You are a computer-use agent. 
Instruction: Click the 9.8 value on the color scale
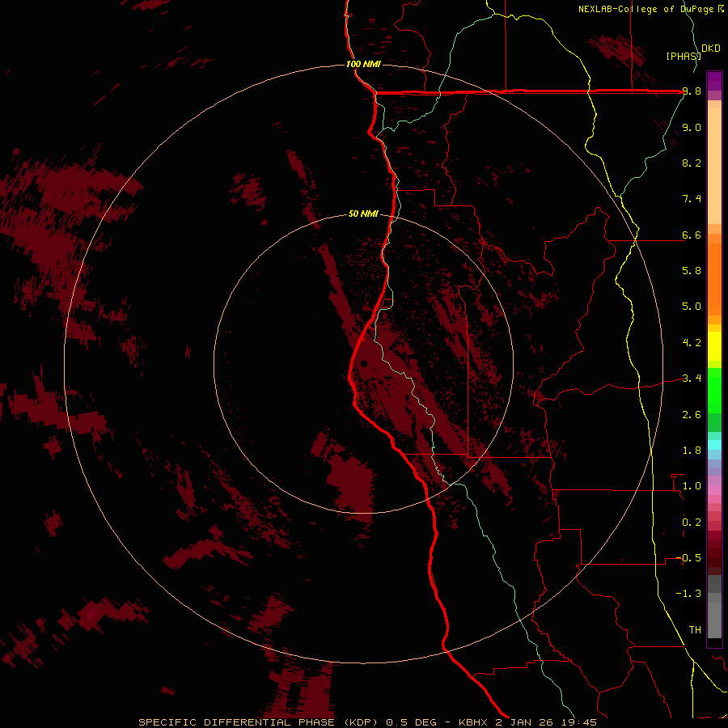tap(692, 91)
